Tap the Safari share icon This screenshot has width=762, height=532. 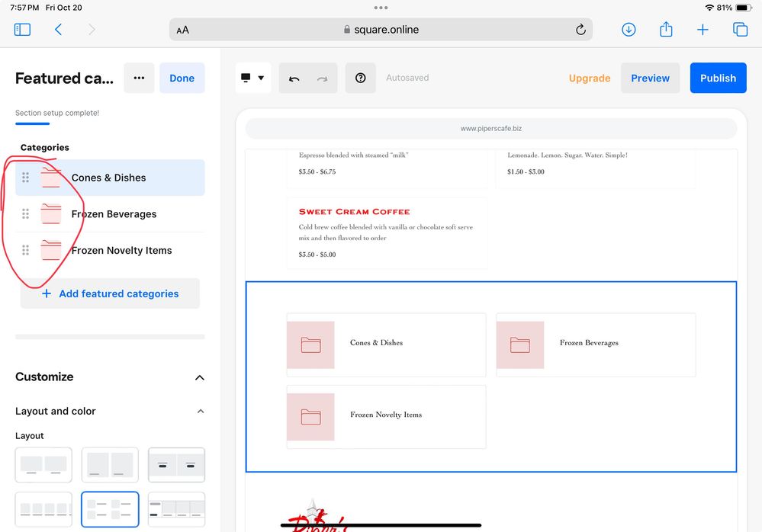(666, 30)
